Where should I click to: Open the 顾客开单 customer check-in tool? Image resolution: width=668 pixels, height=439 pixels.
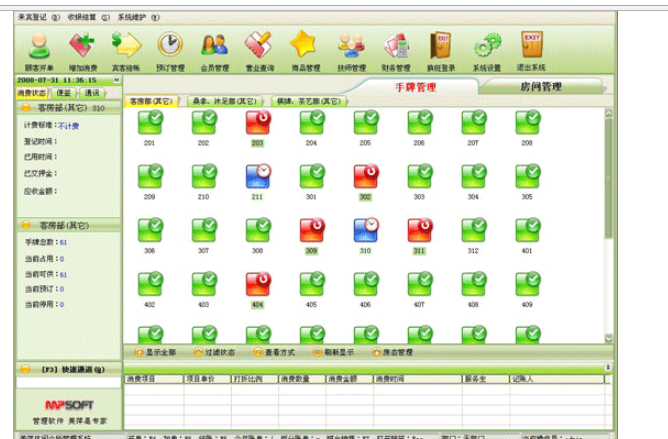39,51
